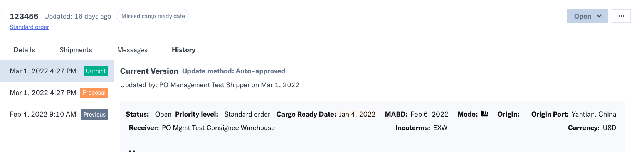Select the History tab

coord(184,50)
